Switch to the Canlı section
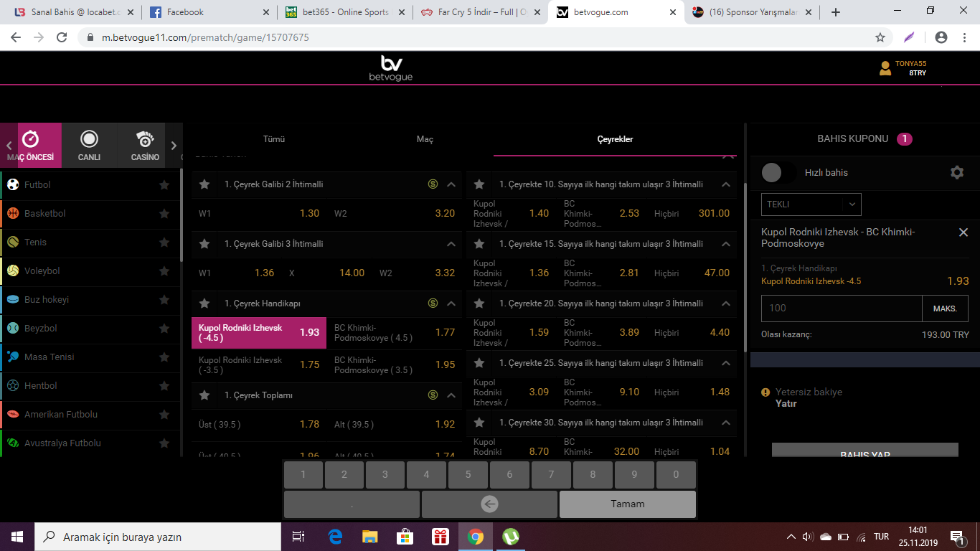Image resolution: width=980 pixels, height=551 pixels. click(x=89, y=145)
